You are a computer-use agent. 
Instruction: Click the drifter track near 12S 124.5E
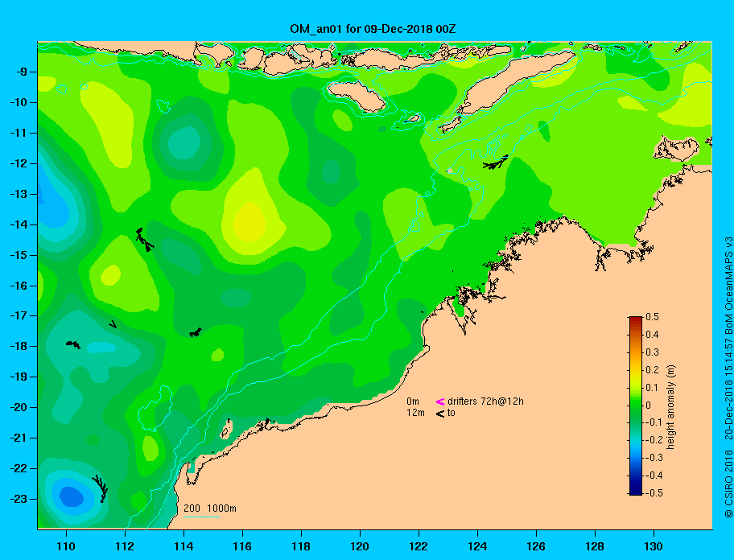click(x=496, y=163)
